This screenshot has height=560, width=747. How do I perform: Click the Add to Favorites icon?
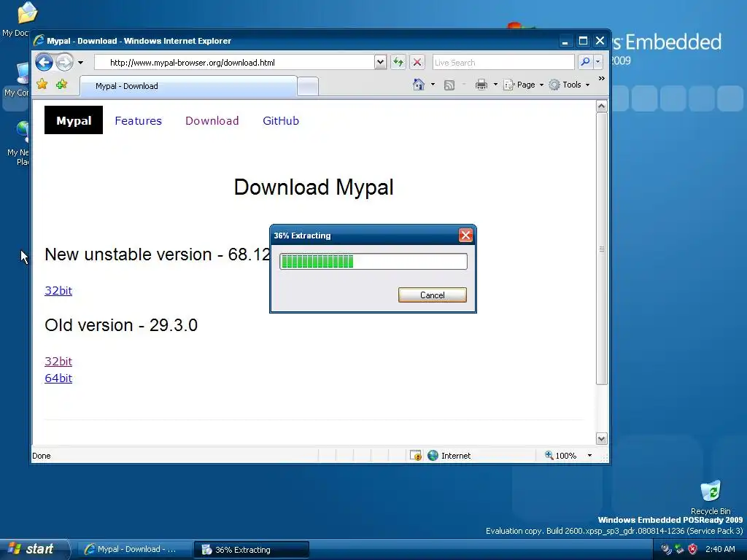pyautogui.click(x=61, y=85)
